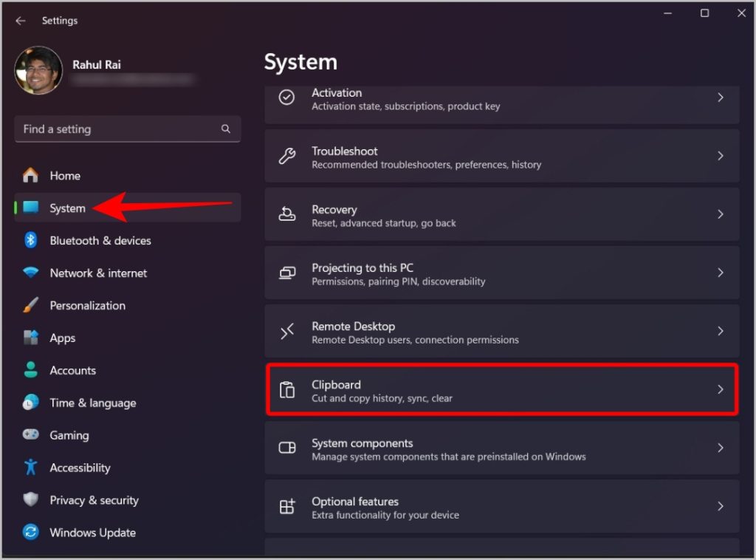Open Clipboard title text

point(336,385)
